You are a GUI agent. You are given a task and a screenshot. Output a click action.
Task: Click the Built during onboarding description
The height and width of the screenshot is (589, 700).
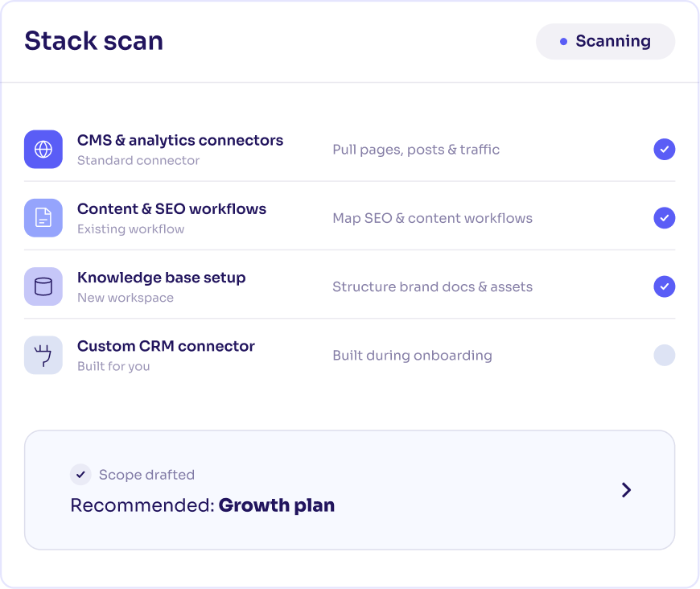[x=413, y=356]
